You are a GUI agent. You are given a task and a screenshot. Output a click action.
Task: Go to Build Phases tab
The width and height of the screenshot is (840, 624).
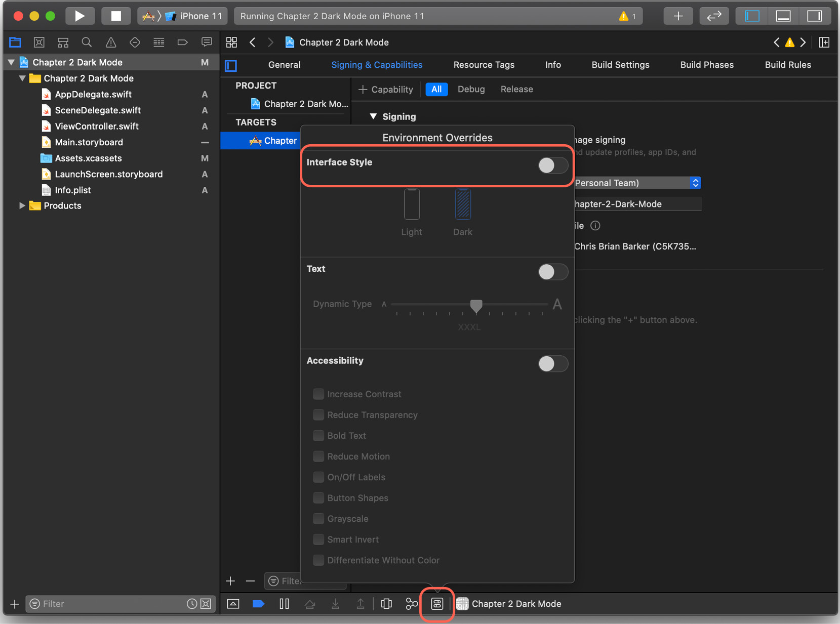(707, 65)
